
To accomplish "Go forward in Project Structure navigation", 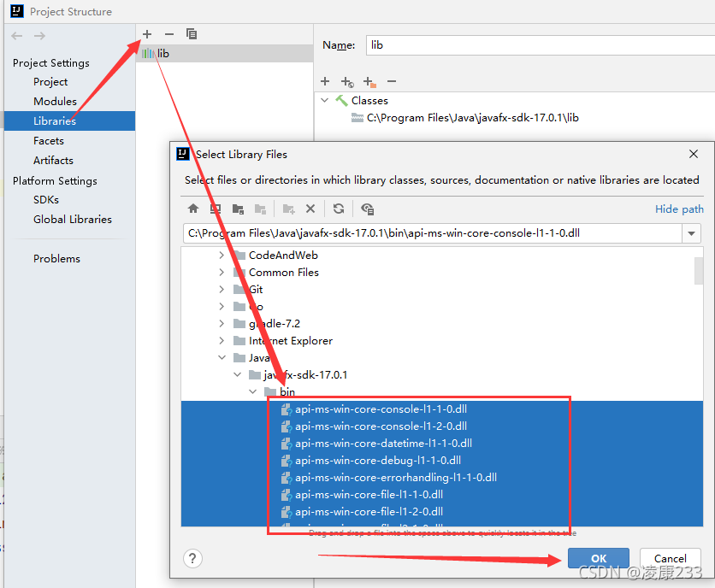I will pyautogui.click(x=39, y=36).
